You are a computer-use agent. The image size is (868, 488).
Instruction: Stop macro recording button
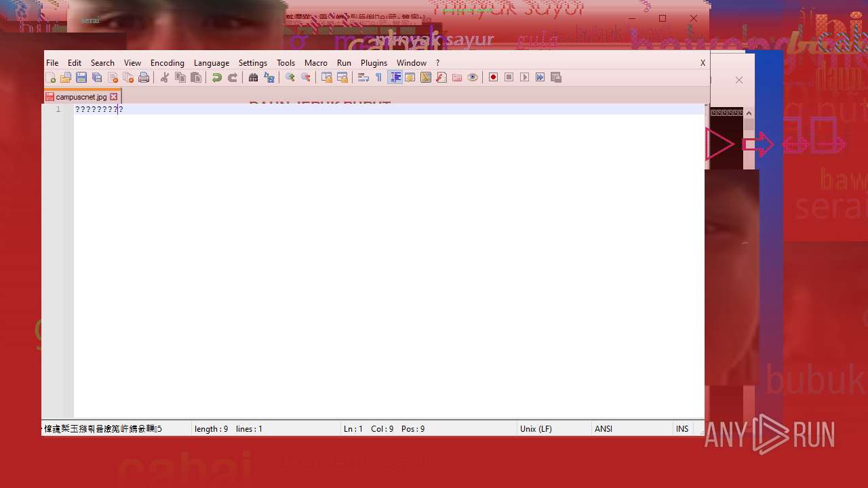(x=509, y=77)
